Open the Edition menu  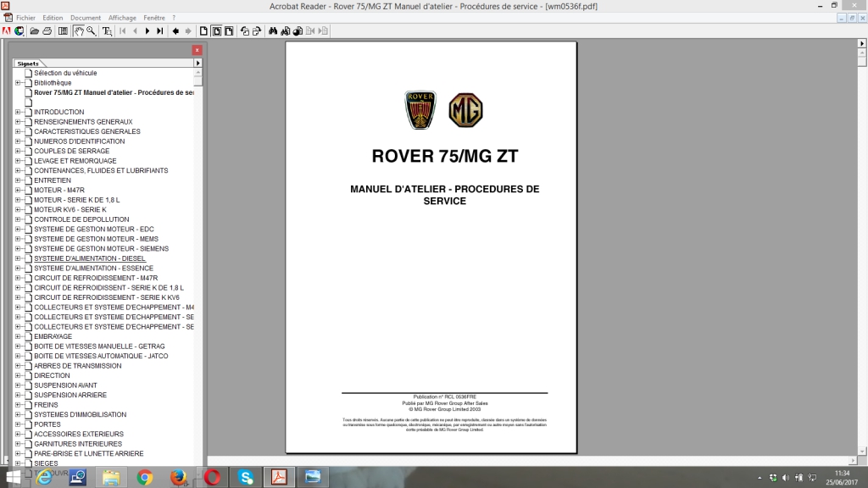click(53, 18)
